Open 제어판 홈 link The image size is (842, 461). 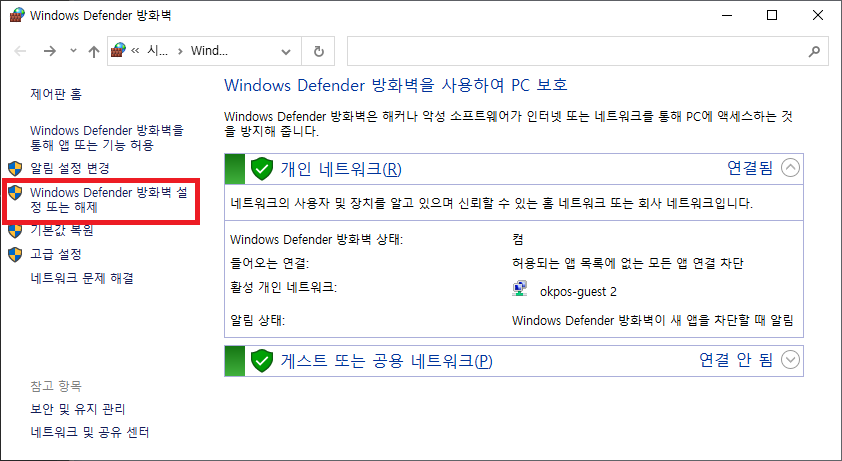tap(56, 94)
